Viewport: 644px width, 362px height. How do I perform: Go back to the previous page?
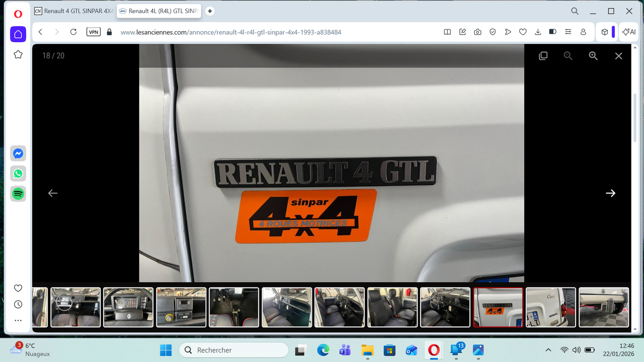[x=40, y=32]
